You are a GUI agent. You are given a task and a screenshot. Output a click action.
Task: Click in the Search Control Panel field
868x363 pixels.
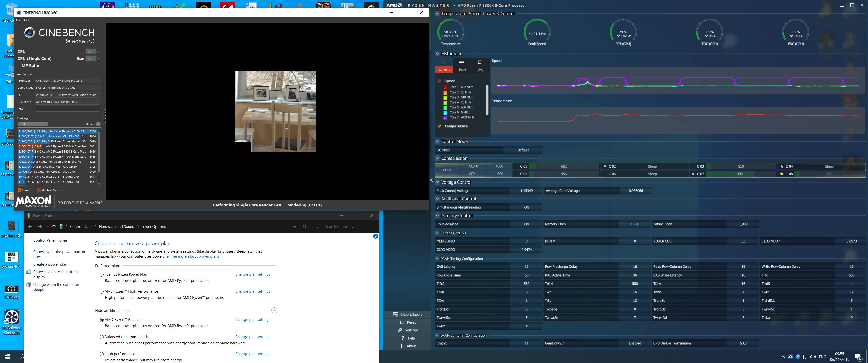click(x=347, y=227)
